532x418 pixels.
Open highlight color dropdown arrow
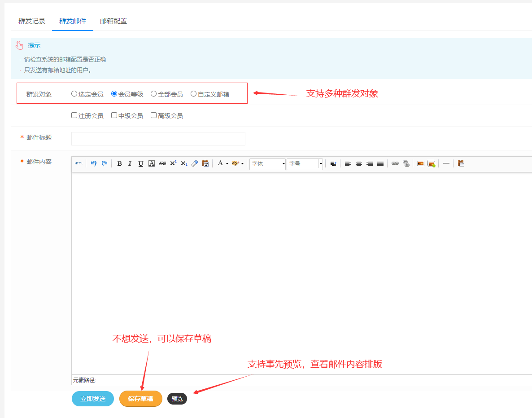coord(242,164)
